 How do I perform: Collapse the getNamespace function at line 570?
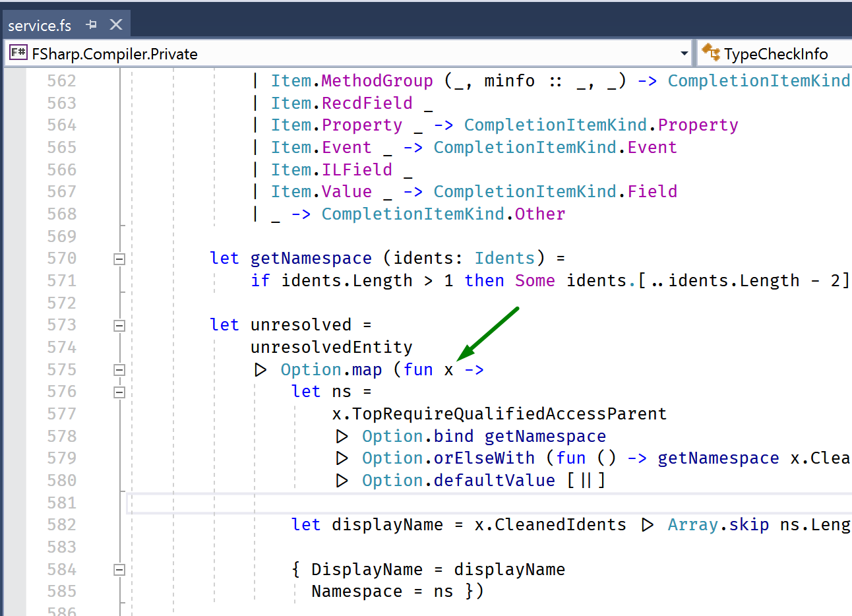pyautogui.click(x=119, y=258)
